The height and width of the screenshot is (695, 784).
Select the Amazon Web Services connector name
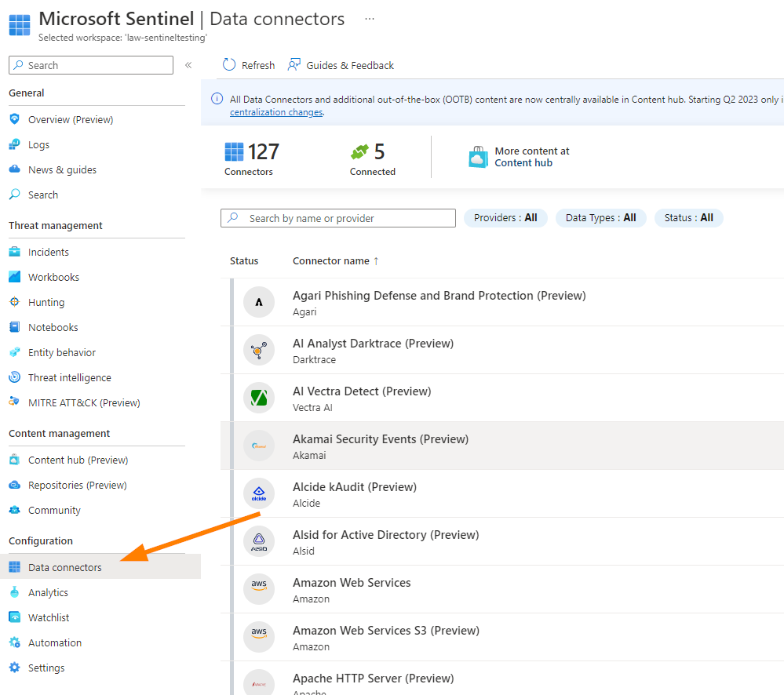click(352, 583)
